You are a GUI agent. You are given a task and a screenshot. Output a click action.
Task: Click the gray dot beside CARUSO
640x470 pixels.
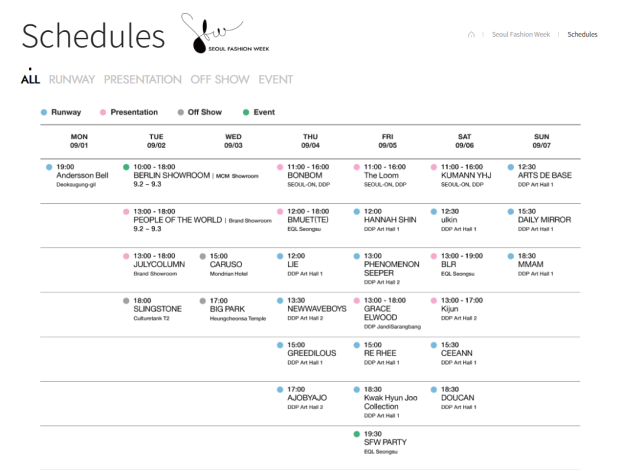tap(203, 256)
